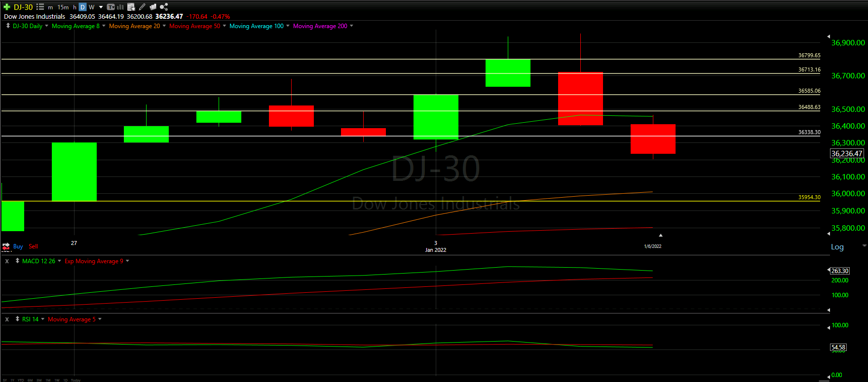
Task: Open the text annotation tool icon
Action: click(111, 7)
